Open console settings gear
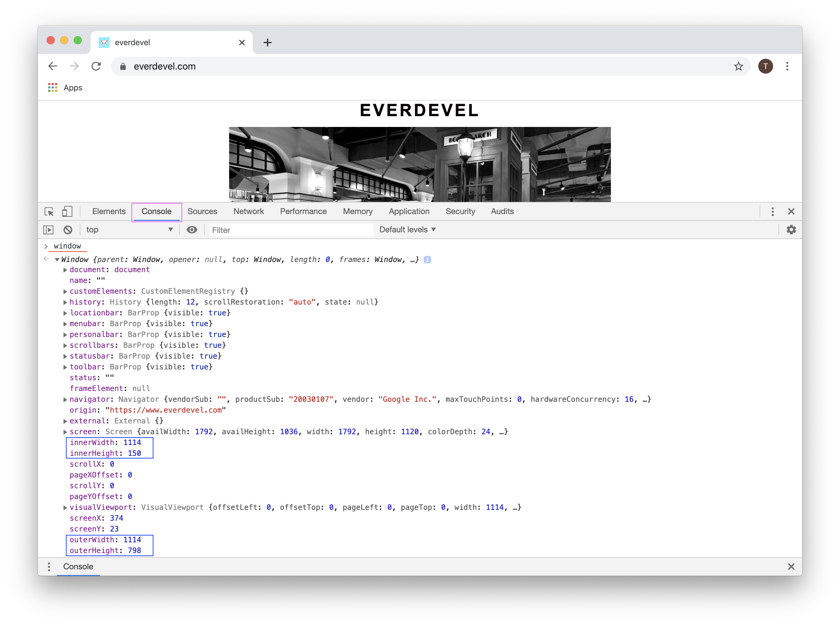 (x=791, y=230)
